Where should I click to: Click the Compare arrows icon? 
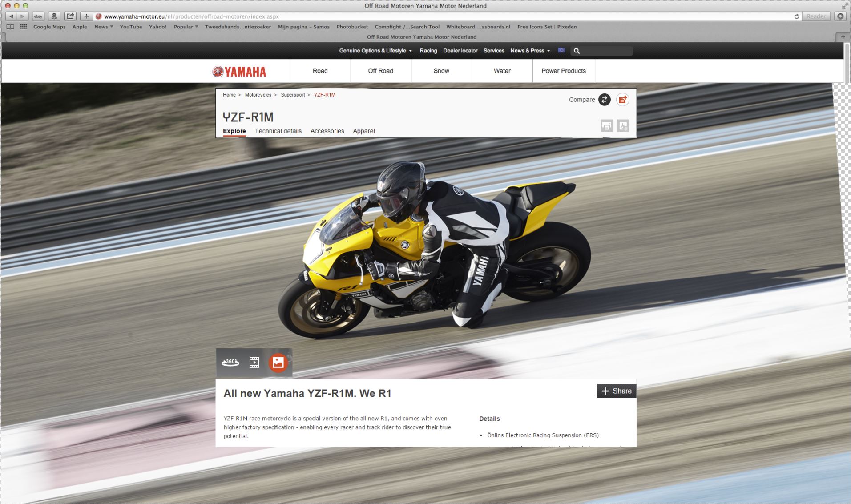click(604, 100)
